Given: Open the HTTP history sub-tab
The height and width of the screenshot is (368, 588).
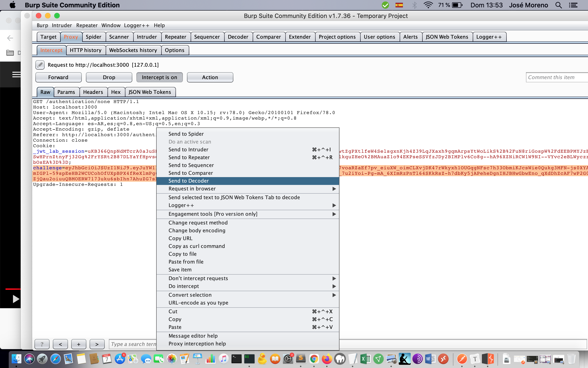Looking at the screenshot, I should pos(85,50).
